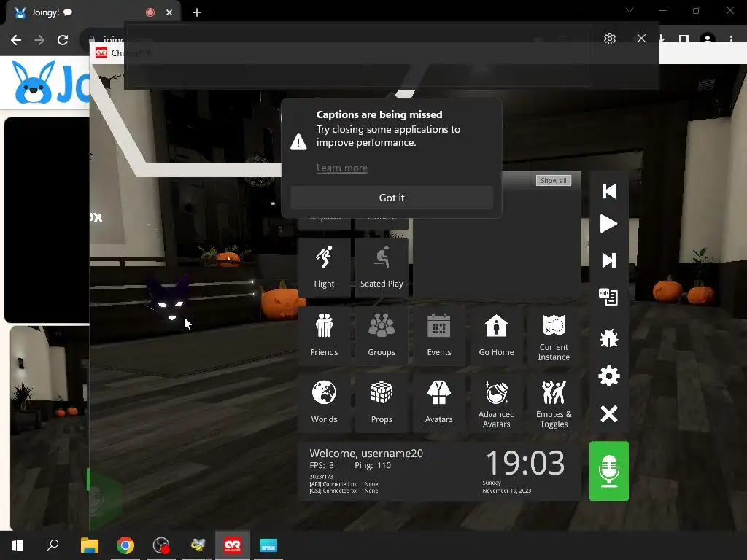Open the bug report icon
This screenshot has height=560, width=747.
[x=609, y=338]
